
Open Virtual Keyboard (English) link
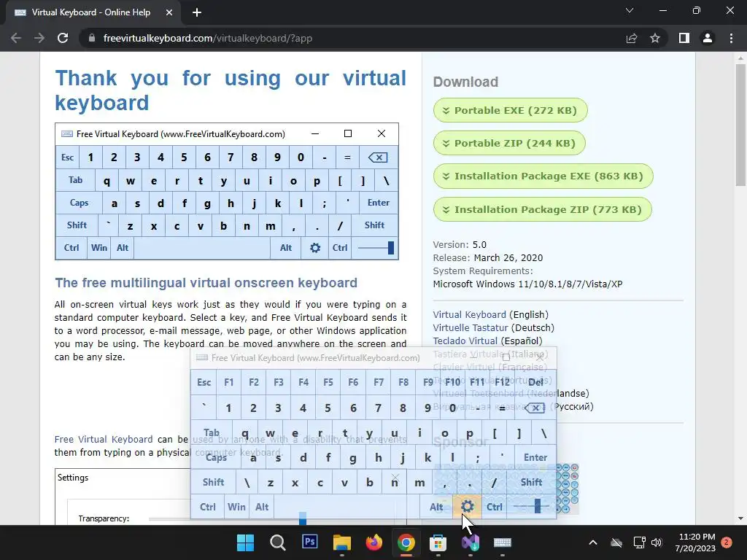[x=469, y=315]
